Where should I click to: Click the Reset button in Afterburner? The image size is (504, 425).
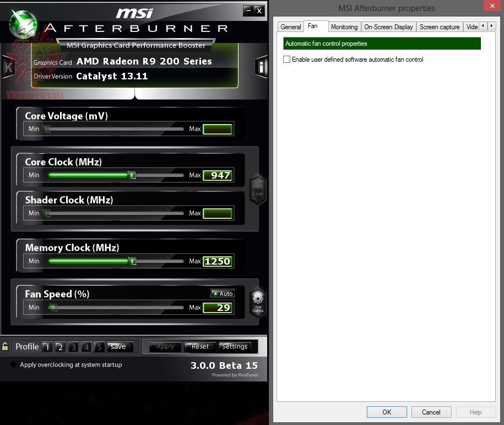tap(200, 347)
